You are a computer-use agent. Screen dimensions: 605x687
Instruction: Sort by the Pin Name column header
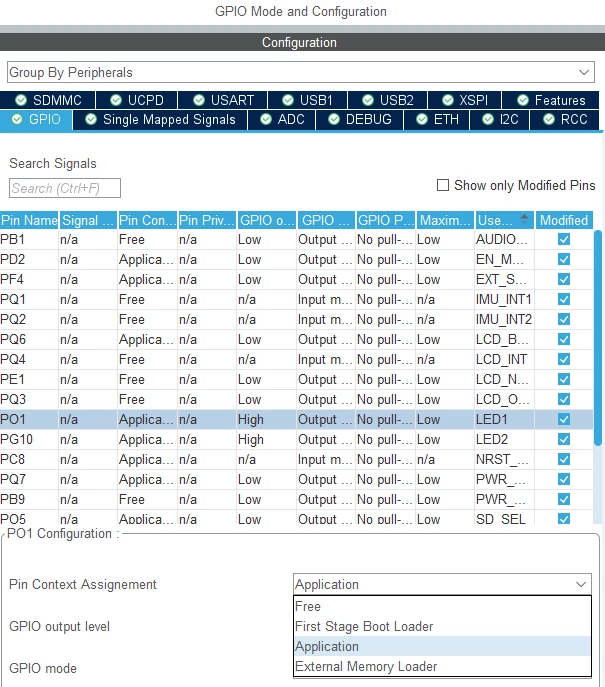[29, 220]
